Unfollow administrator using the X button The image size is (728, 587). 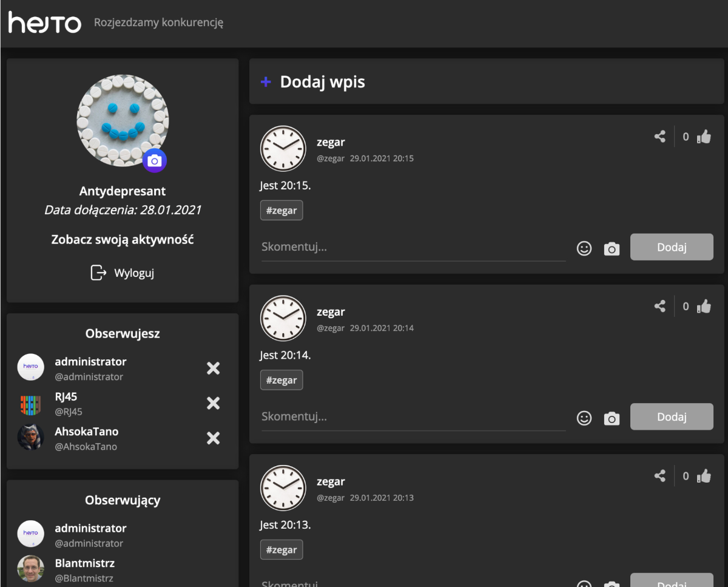pos(213,368)
